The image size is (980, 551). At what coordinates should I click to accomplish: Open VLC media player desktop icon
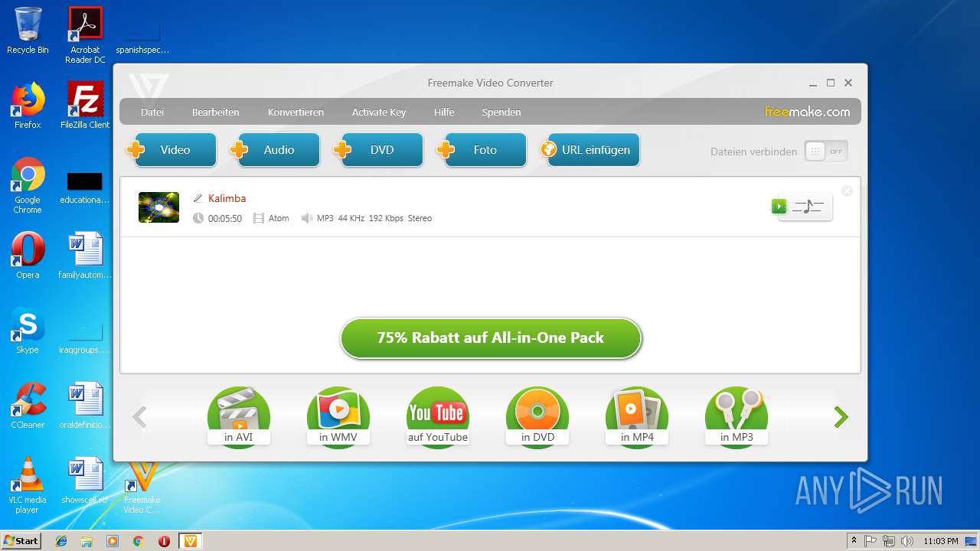pos(28,485)
